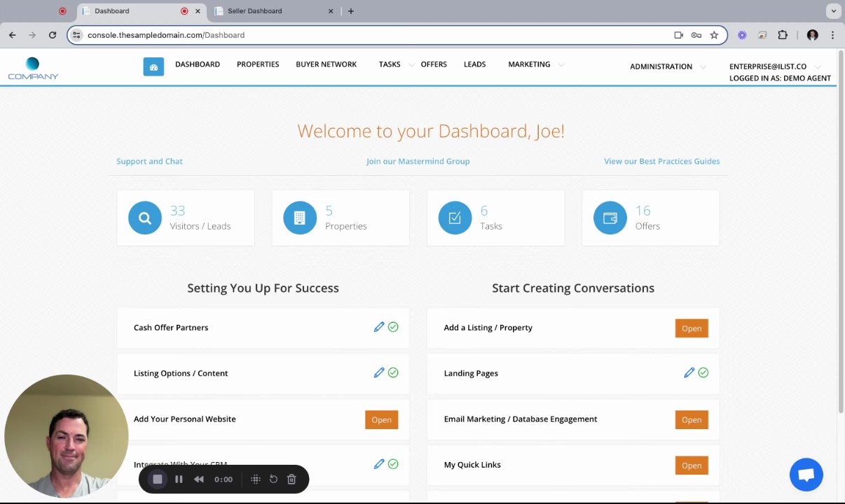Click green check for Integrate With Your CRM
The height and width of the screenshot is (504, 845).
click(x=393, y=463)
